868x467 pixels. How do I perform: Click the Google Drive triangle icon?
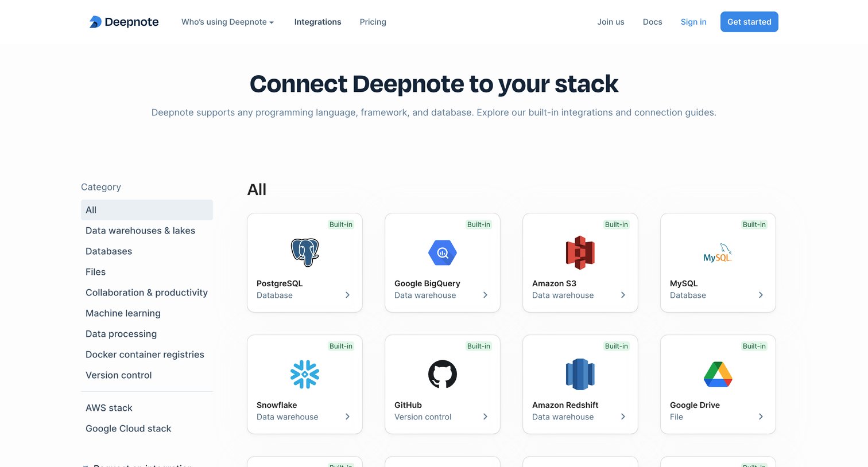[x=718, y=374]
